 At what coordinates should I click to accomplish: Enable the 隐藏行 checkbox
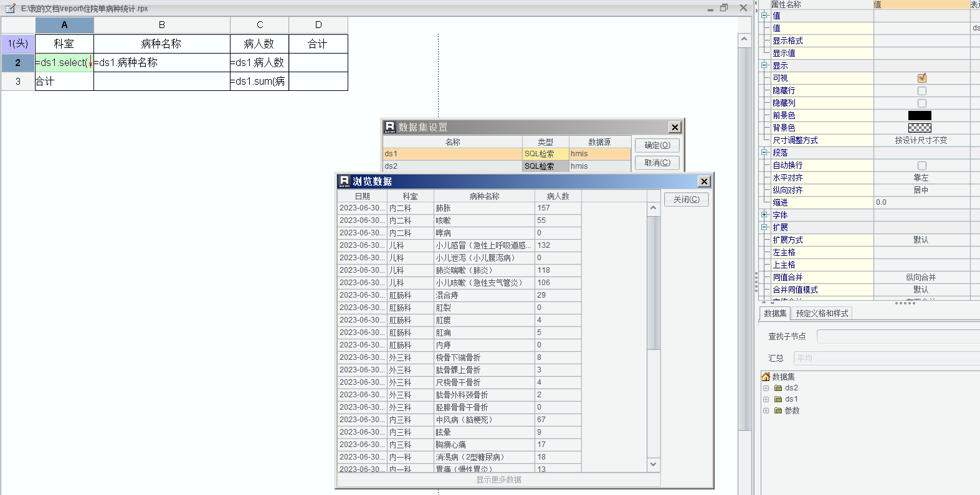point(922,90)
